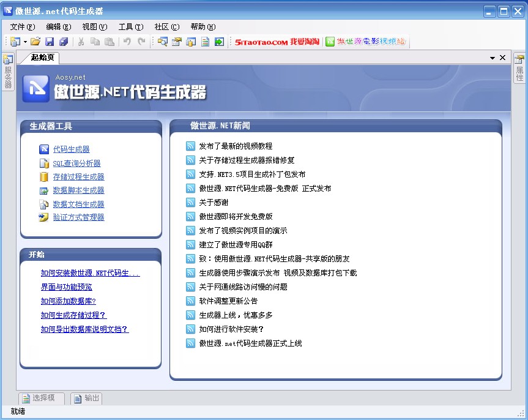Click the New project toolbar icon
This screenshot has width=528, height=420.
[15, 42]
